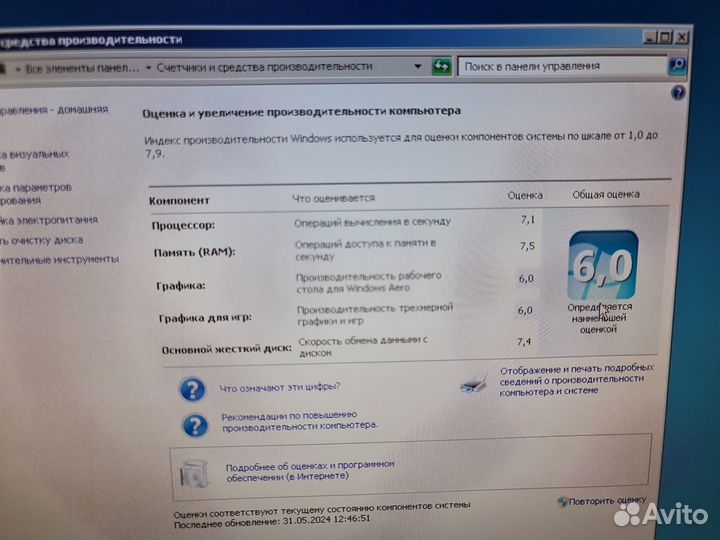The height and width of the screenshot is (540, 720).
Task: Select the 'Графика:' row label
Action: pyautogui.click(x=180, y=286)
